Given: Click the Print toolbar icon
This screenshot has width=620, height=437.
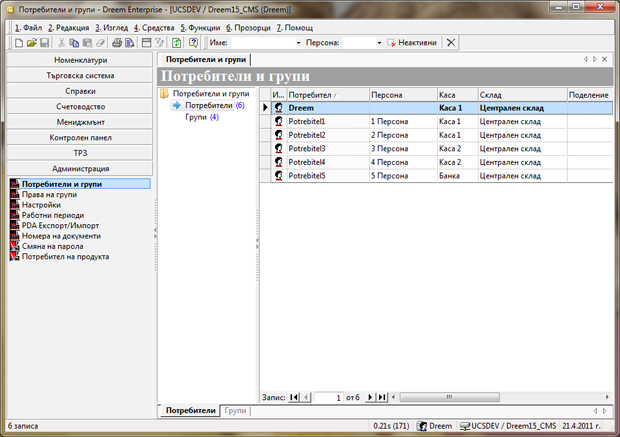Looking at the screenshot, I should click(x=117, y=43).
